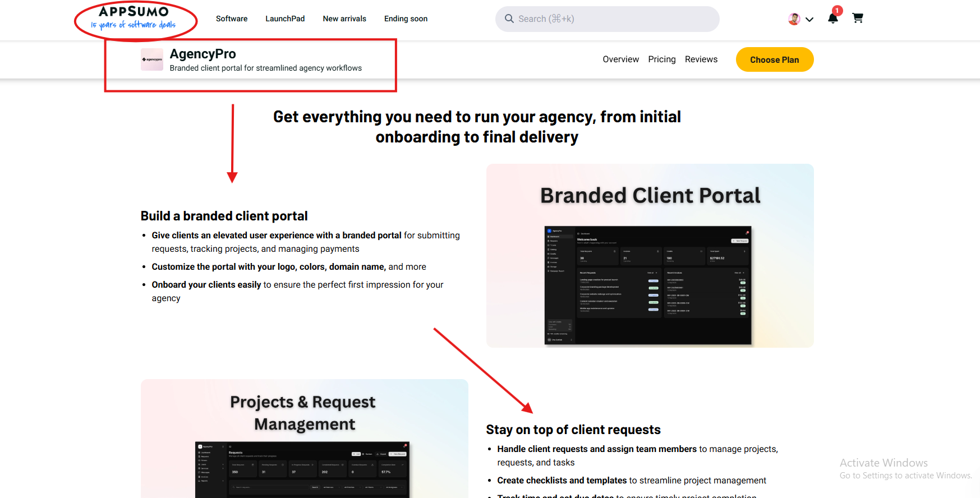This screenshot has height=498, width=980.
Task: Click 'Give clients an elevated user experience' bullet
Action: coord(306,242)
